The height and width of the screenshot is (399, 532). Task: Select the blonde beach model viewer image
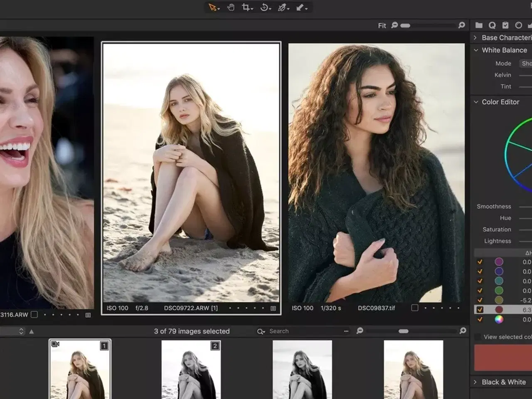[191, 173]
